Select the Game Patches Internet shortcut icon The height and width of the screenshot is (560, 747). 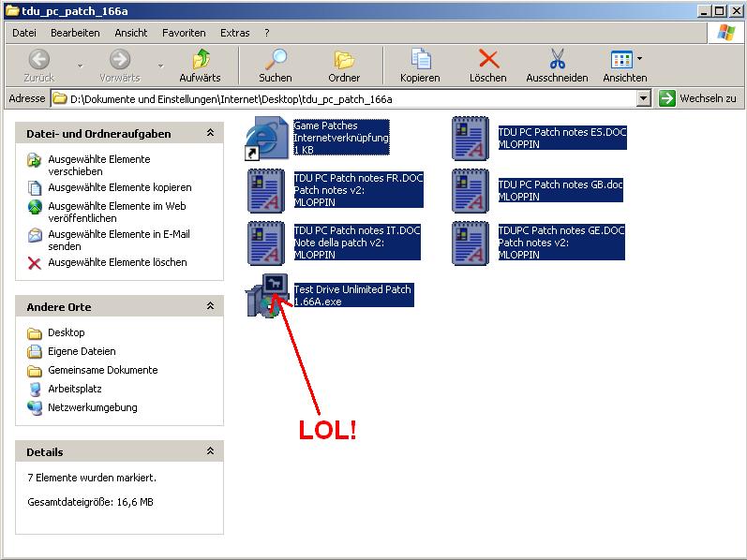267,138
